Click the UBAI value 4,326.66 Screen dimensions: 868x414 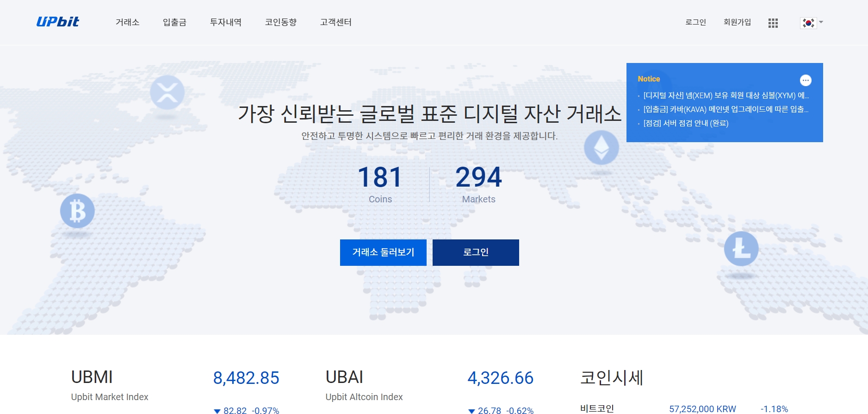click(x=501, y=378)
